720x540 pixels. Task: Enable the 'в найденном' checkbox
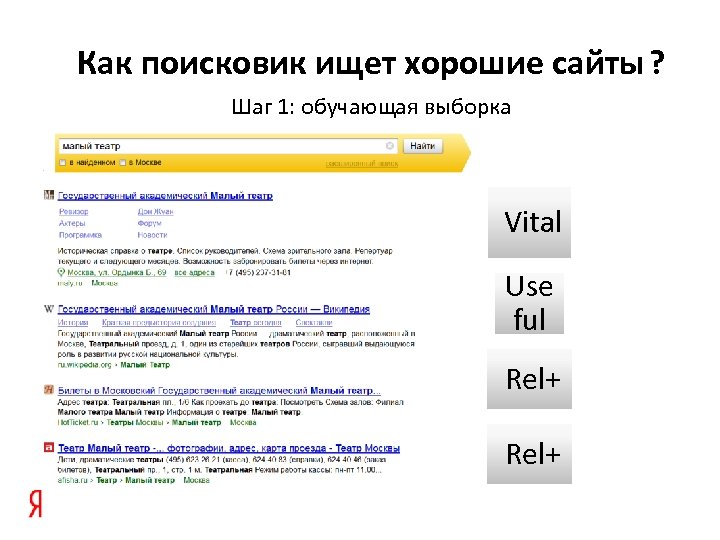pos(63,163)
